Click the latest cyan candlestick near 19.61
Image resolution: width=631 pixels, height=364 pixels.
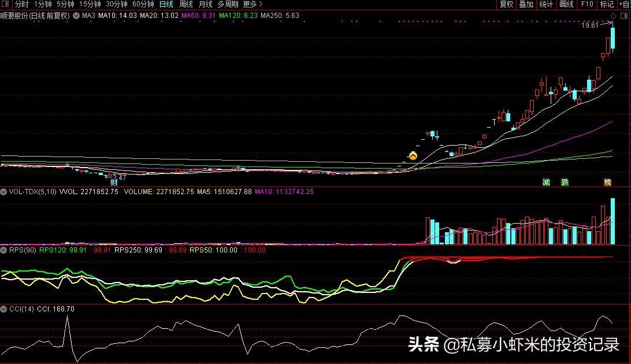point(613,38)
